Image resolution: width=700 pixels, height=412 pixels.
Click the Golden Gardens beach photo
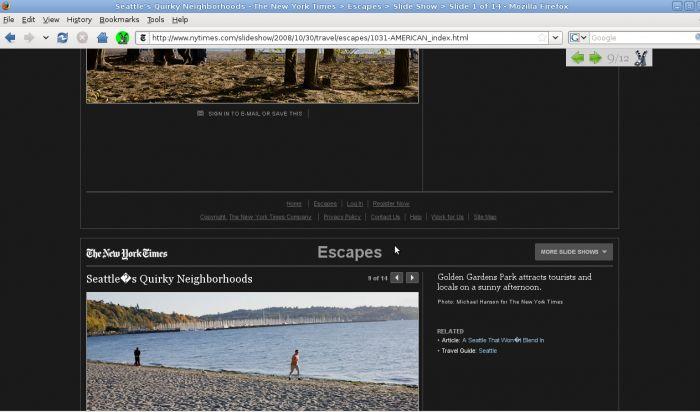point(252,351)
